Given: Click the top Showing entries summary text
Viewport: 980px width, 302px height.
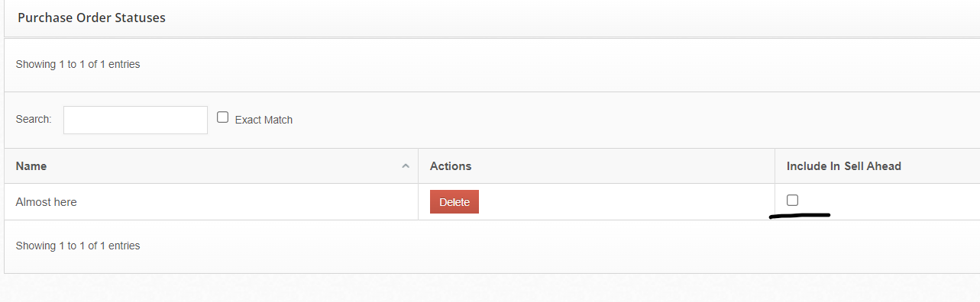Looking at the screenshot, I should coord(78,64).
